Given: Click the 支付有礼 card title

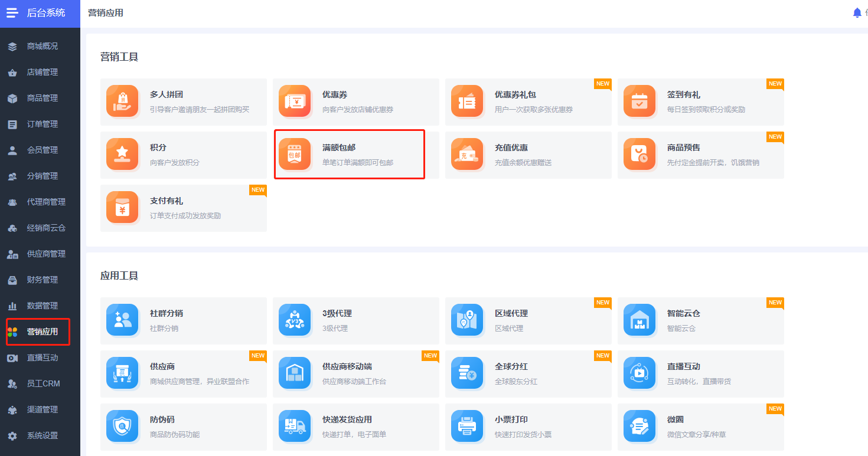Looking at the screenshot, I should coord(167,201).
